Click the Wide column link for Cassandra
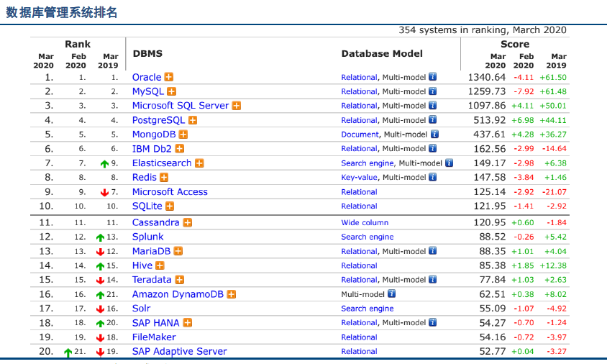The width and height of the screenshot is (607, 364). 365,223
